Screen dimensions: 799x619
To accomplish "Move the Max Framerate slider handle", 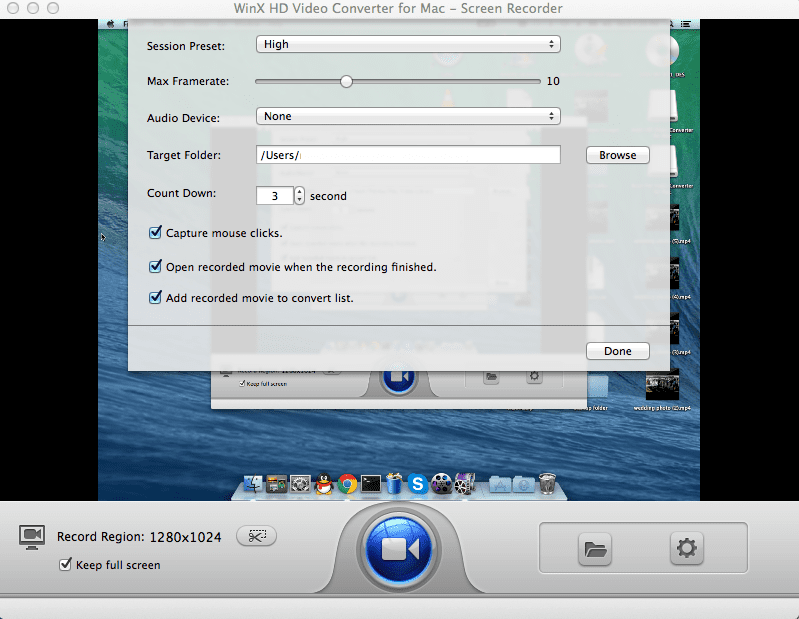I will (347, 82).
